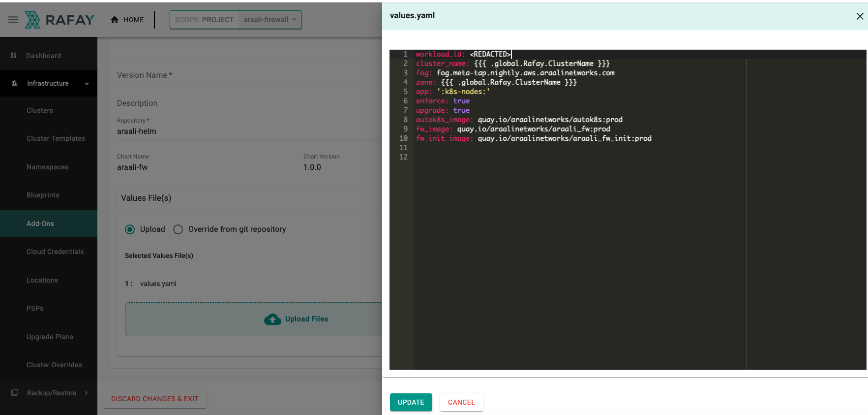The image size is (868, 415).
Task: Click DISCARD CHANGES & EXIT button
Action: pyautogui.click(x=155, y=399)
